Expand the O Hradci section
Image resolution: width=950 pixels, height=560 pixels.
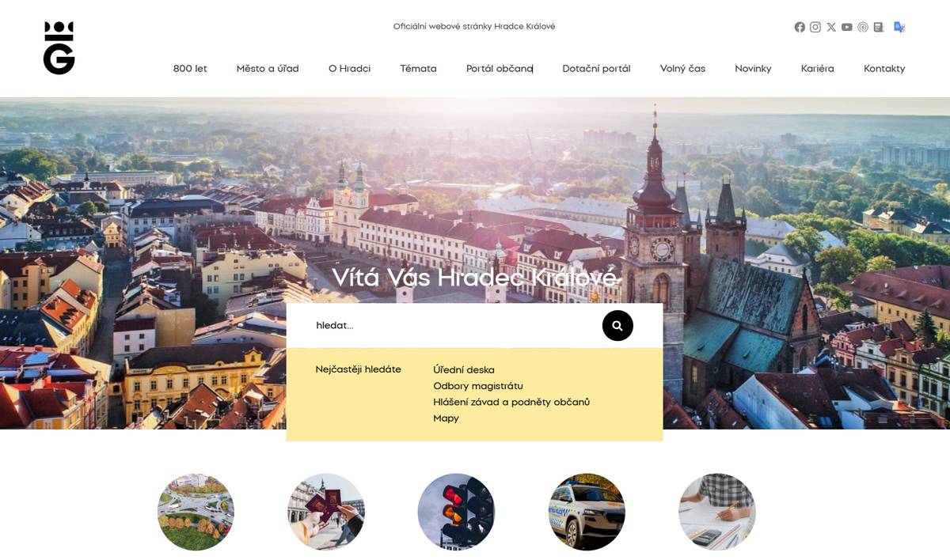349,69
